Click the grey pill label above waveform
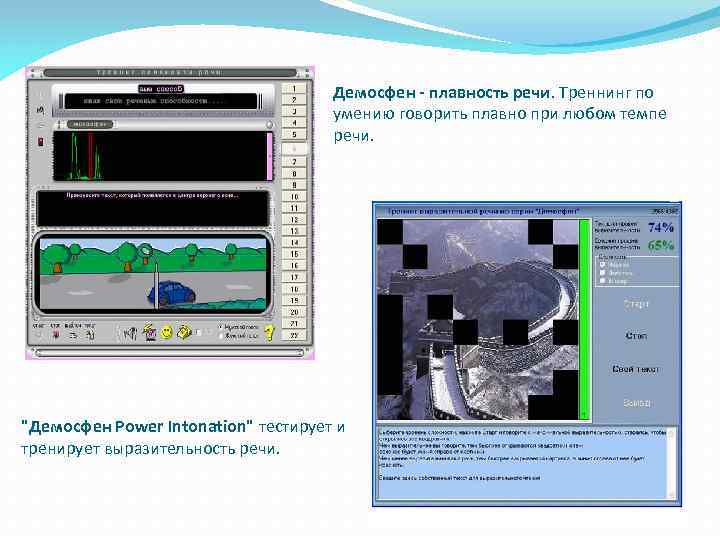Viewport: 720px width, 540px height. point(90,124)
